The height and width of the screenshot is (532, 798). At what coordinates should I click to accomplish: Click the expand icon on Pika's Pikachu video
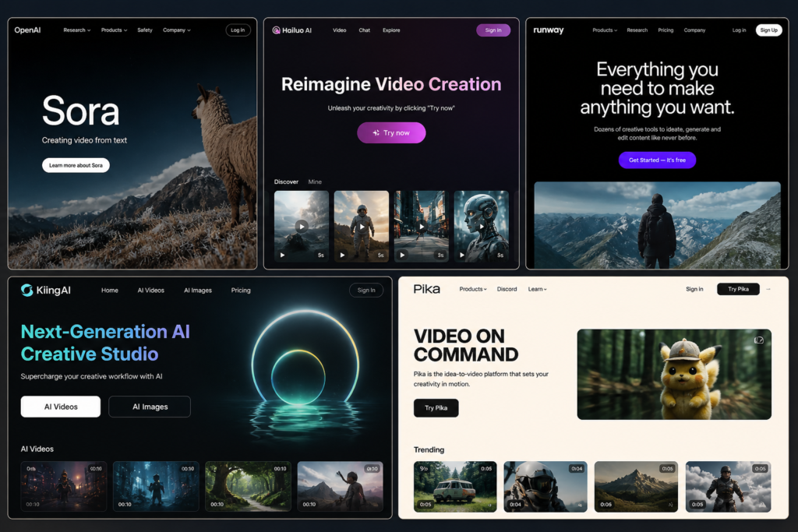pyautogui.click(x=759, y=340)
